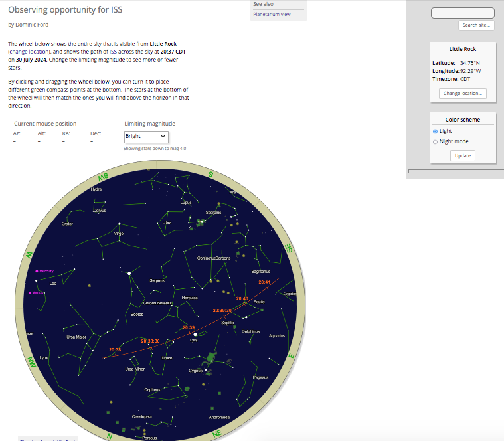Click the 20:38:30 ISS path marker
This screenshot has width=504, height=441.
tap(150, 341)
